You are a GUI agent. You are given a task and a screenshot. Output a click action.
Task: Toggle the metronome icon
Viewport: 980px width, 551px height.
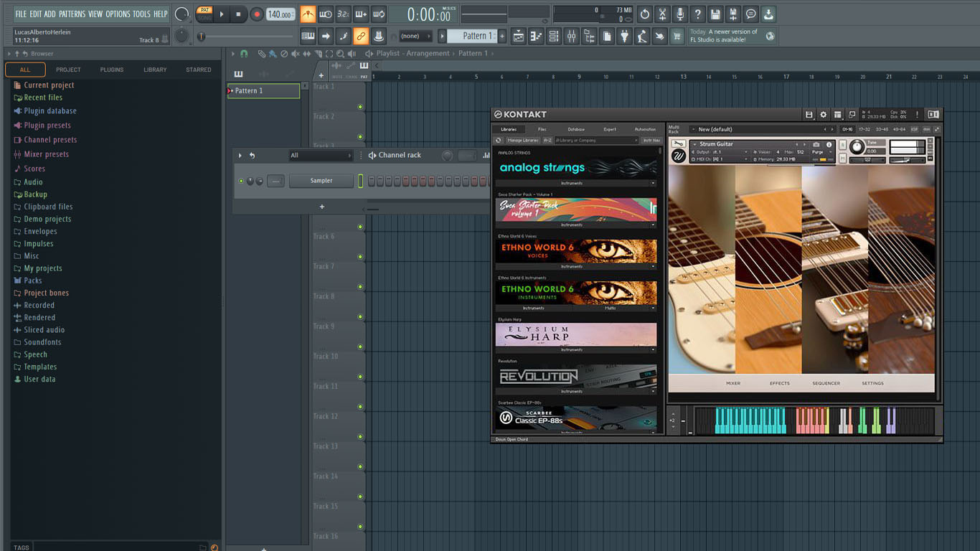tap(308, 14)
